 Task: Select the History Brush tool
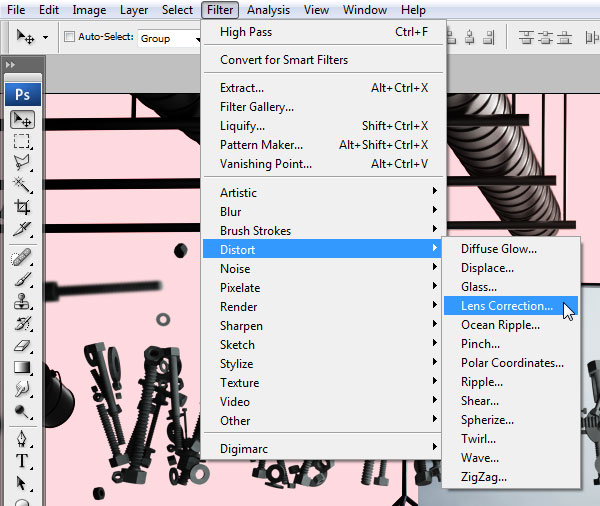23,323
